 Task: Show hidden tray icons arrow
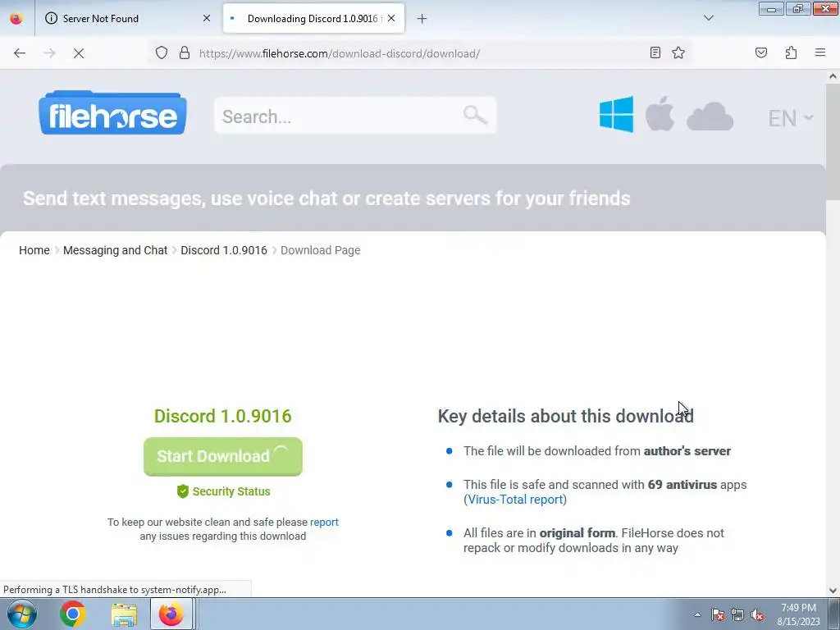pos(697,614)
